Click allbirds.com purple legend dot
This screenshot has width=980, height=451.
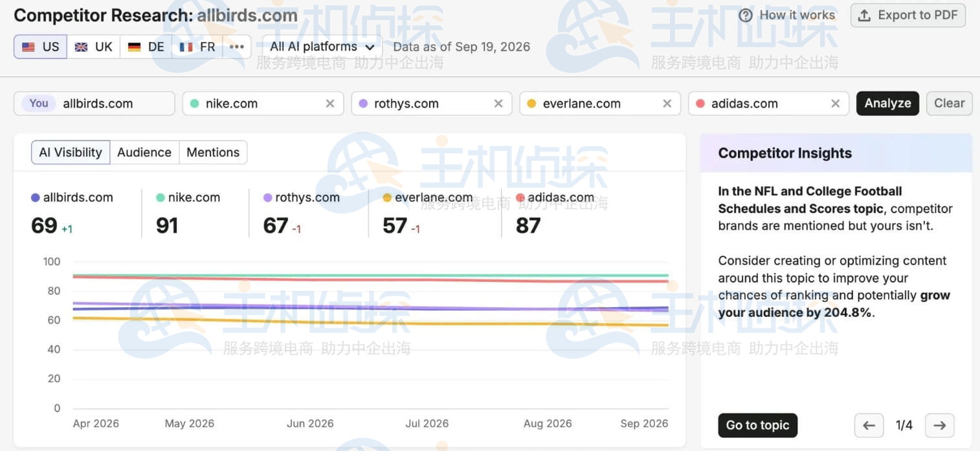pyautogui.click(x=36, y=198)
